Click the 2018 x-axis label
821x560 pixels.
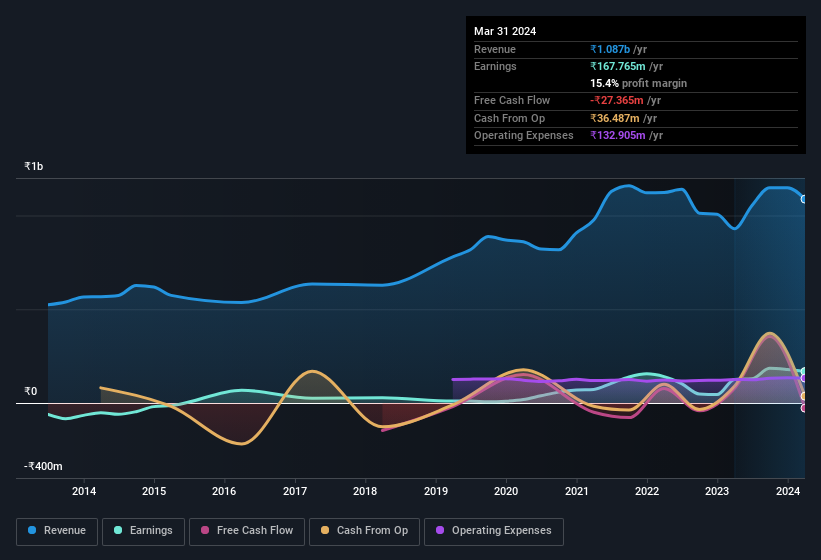coord(365,491)
